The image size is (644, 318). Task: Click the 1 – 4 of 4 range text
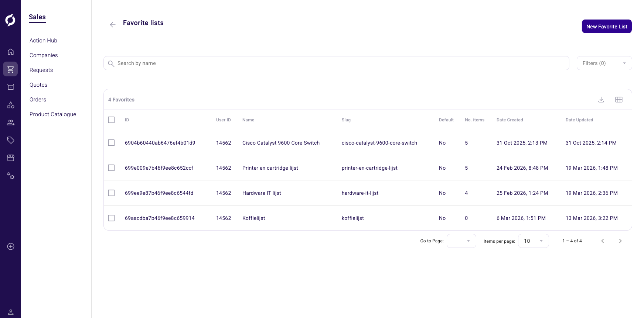[x=572, y=241]
